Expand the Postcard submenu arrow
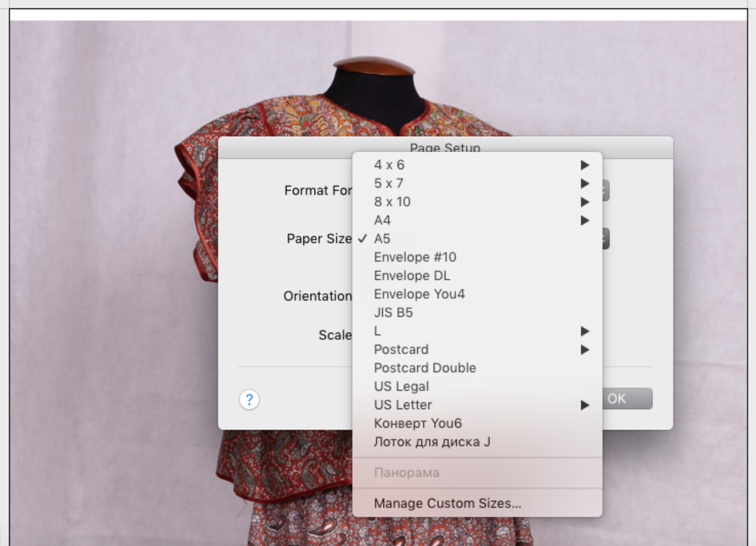The image size is (756, 546). pos(585,350)
